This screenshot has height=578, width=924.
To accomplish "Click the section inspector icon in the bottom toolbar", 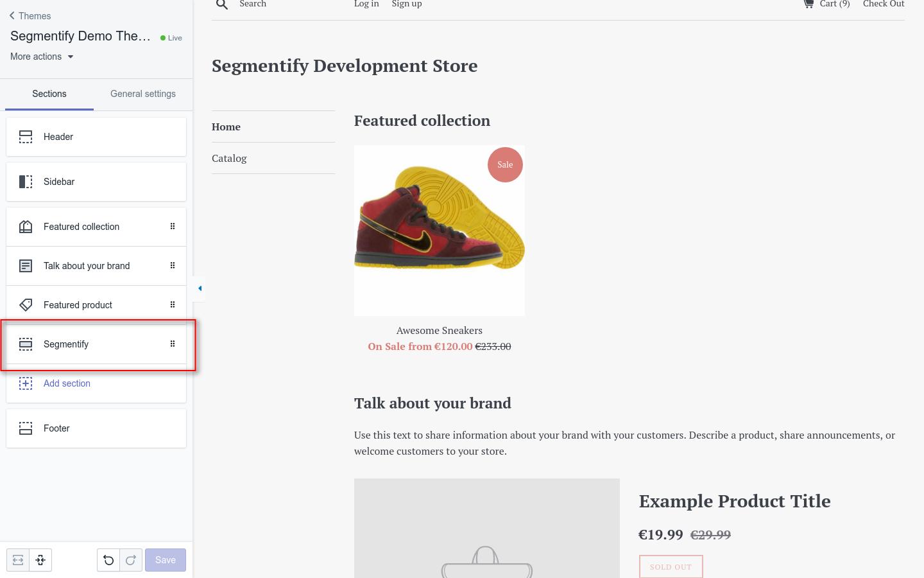I will 40,560.
